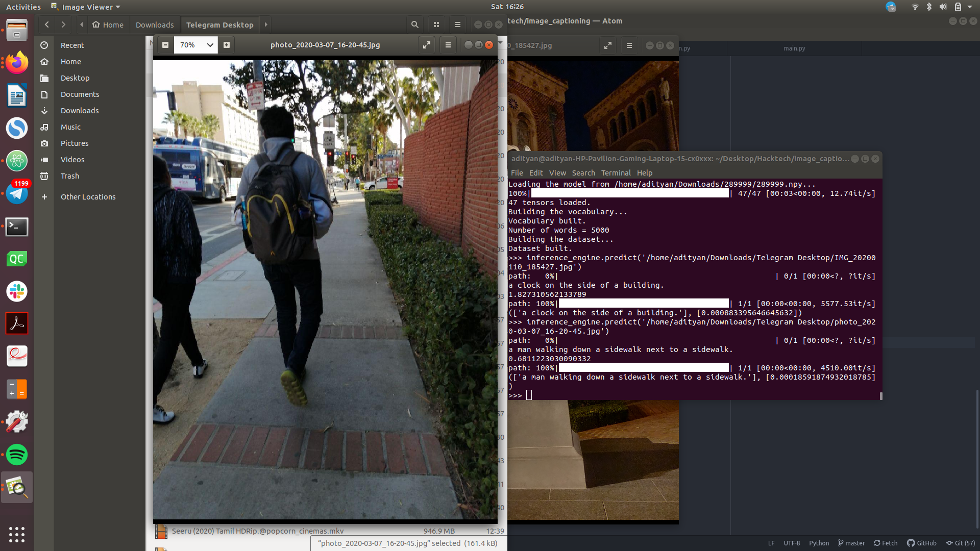Open the image viewer hamburger menu

pos(448,45)
